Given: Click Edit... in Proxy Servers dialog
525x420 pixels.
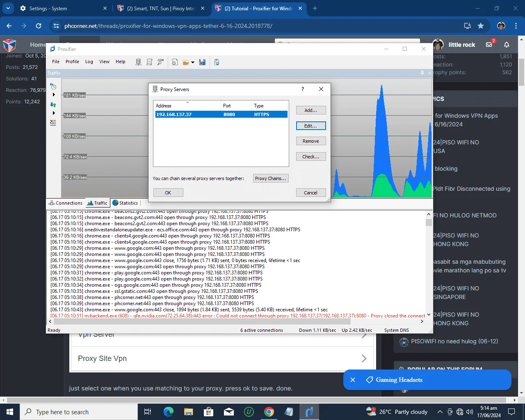Looking at the screenshot, I should click(x=311, y=126).
